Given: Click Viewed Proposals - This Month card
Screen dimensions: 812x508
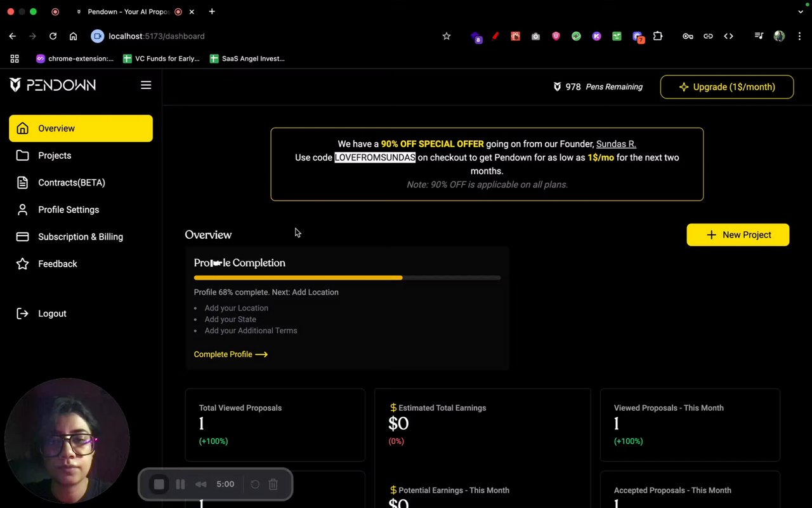Looking at the screenshot, I should 690,425.
